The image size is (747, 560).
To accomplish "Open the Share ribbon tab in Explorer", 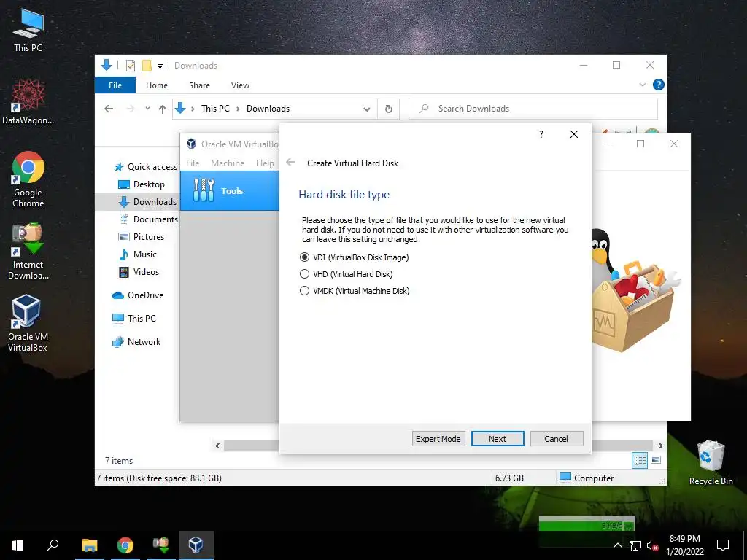I will (x=199, y=85).
